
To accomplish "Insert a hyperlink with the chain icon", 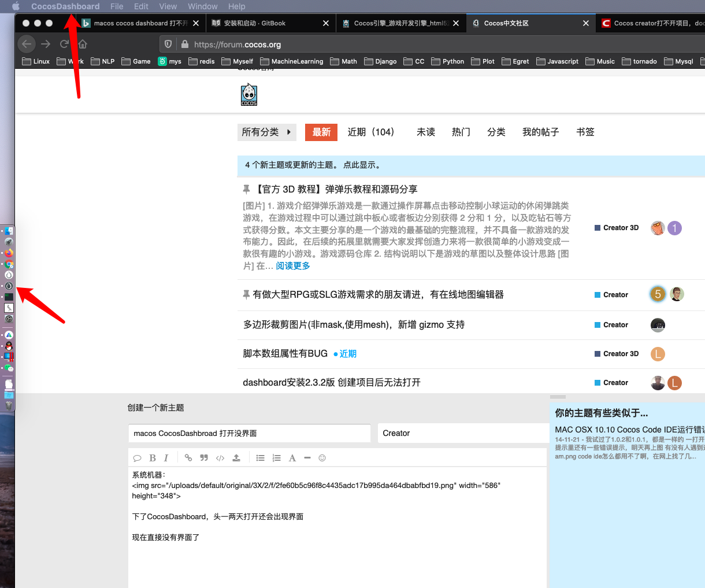I will point(188,458).
